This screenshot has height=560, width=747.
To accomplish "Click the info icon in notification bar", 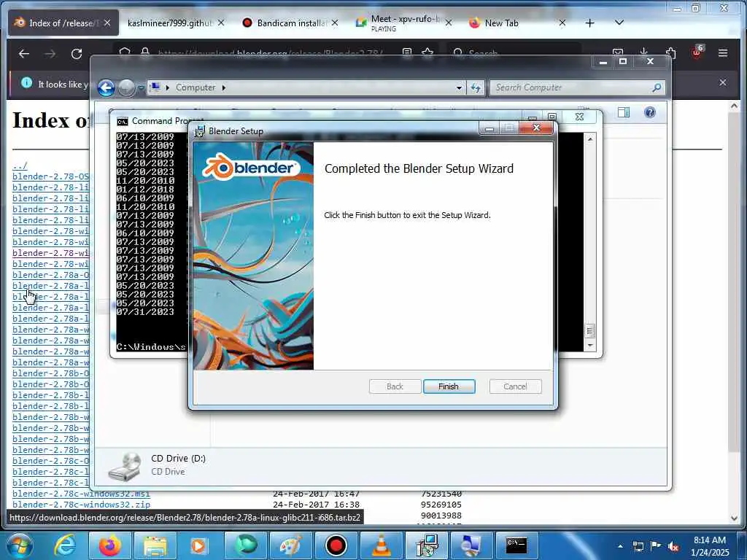I will click(27, 83).
